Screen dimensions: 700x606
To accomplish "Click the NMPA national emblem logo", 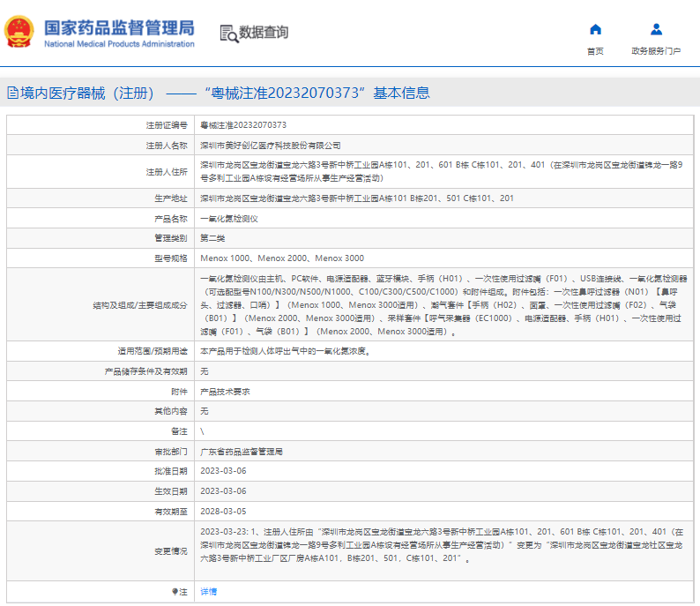I will click(x=19, y=32).
